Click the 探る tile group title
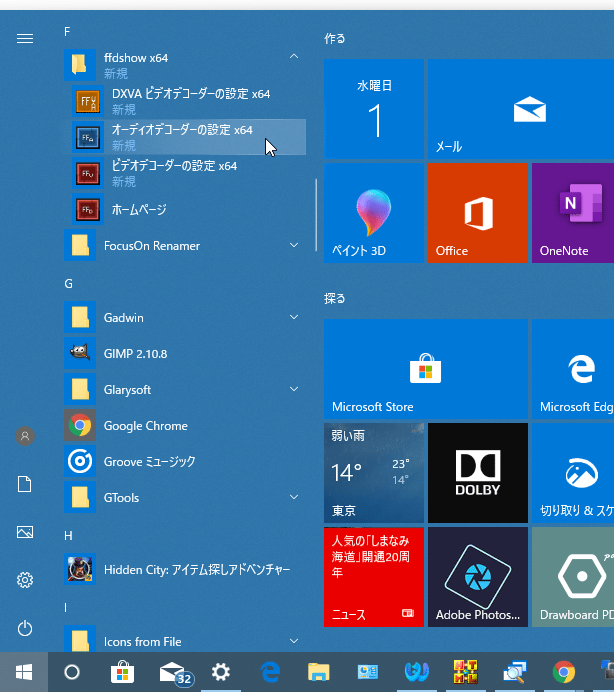614x692 pixels. point(335,299)
